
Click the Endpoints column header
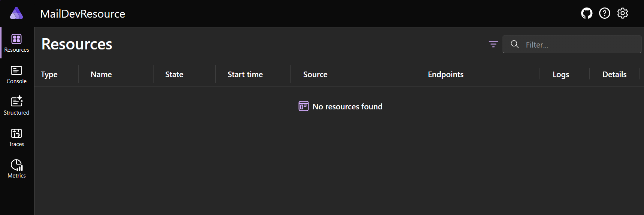[x=446, y=75]
